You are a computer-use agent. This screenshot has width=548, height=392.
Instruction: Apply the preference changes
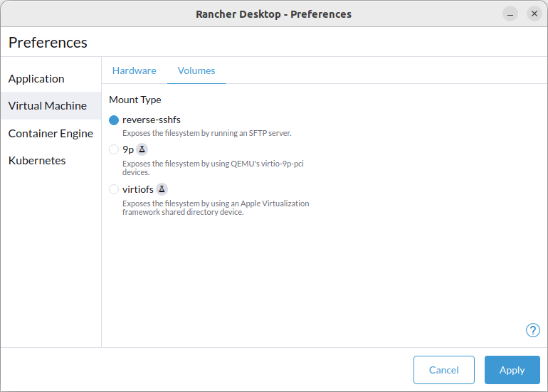point(512,370)
